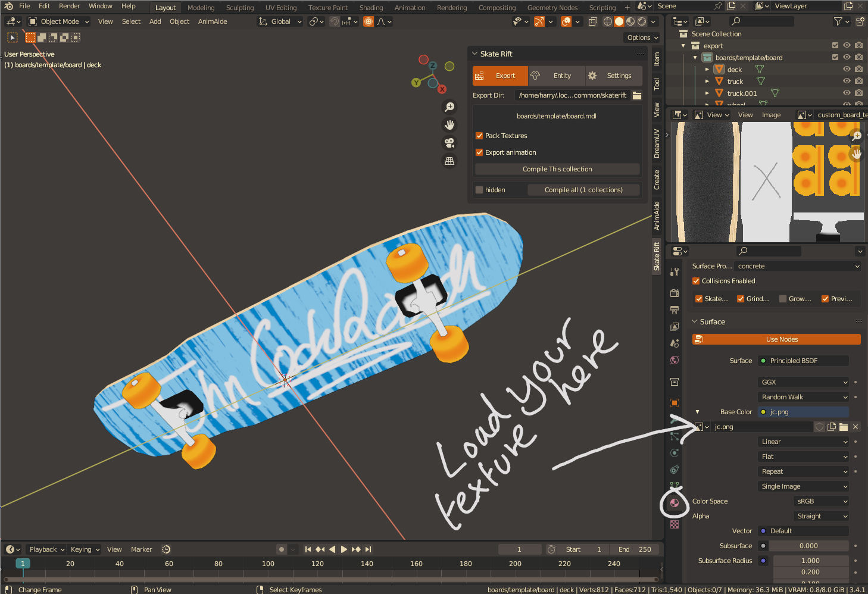The height and width of the screenshot is (594, 868).
Task: Click the outliner filter funnel icon
Action: pos(838,21)
